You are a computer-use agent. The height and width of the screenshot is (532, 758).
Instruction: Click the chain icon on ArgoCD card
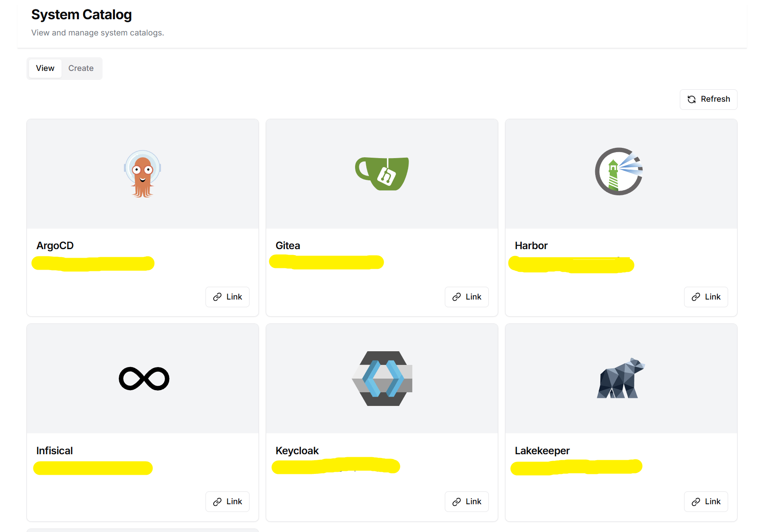(x=217, y=297)
